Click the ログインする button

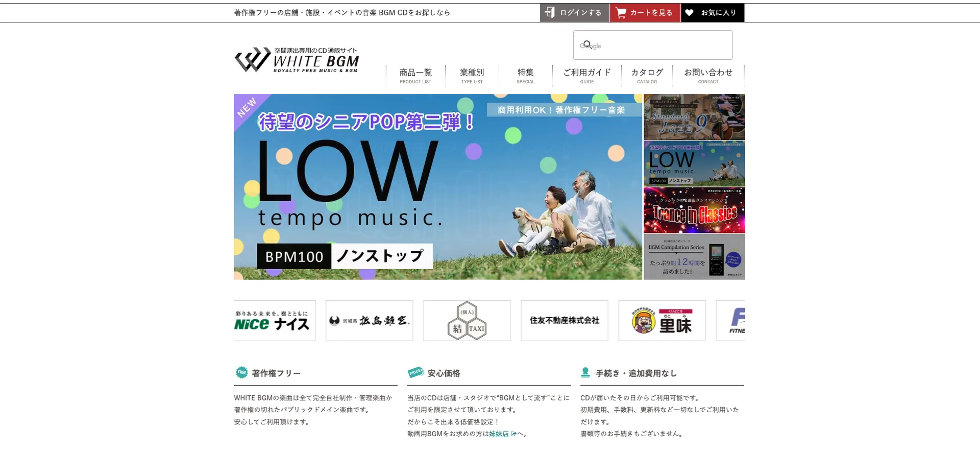point(575,13)
